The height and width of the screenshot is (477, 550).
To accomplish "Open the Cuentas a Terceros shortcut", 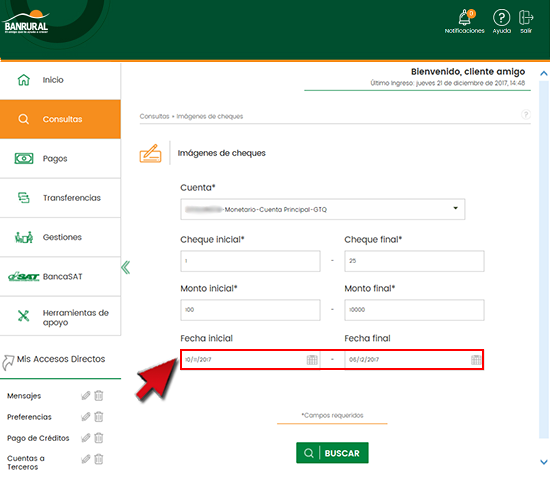I will click(x=26, y=462).
